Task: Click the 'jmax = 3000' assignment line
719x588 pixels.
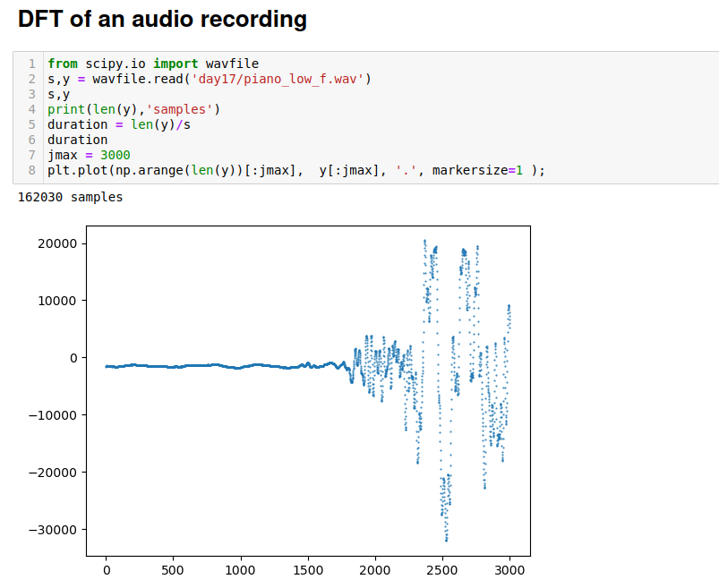Action: click(x=88, y=155)
